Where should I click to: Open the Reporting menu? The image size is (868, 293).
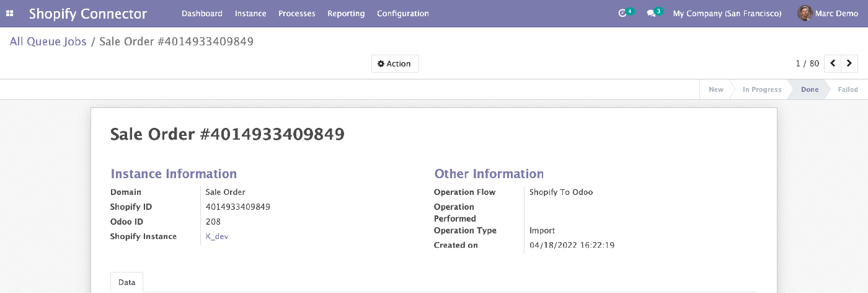pos(346,13)
